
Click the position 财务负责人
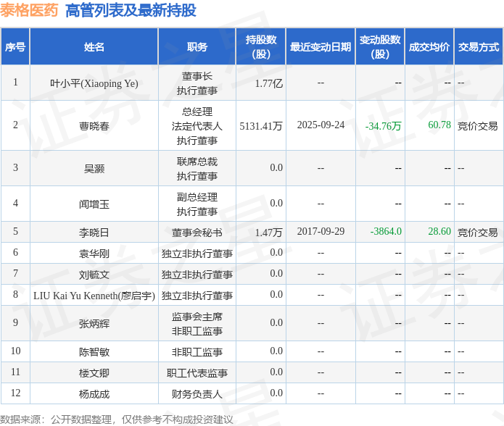[x=197, y=394]
